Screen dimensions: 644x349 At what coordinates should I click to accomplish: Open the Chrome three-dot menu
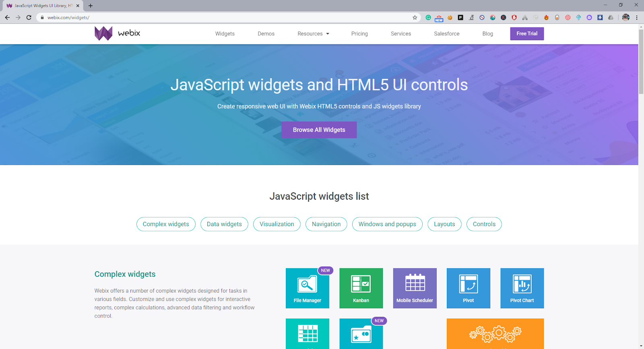tap(637, 17)
